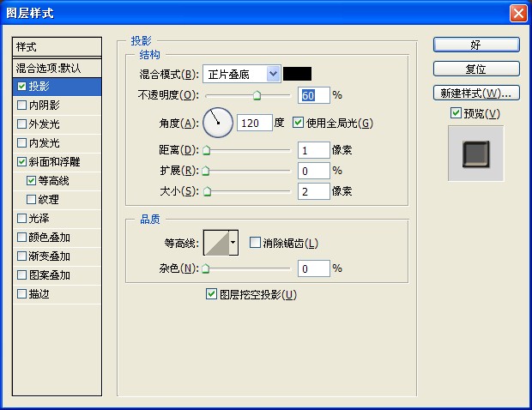Click the black shadow color swatch
Image resolution: width=532 pixels, height=410 pixels.
pos(298,74)
